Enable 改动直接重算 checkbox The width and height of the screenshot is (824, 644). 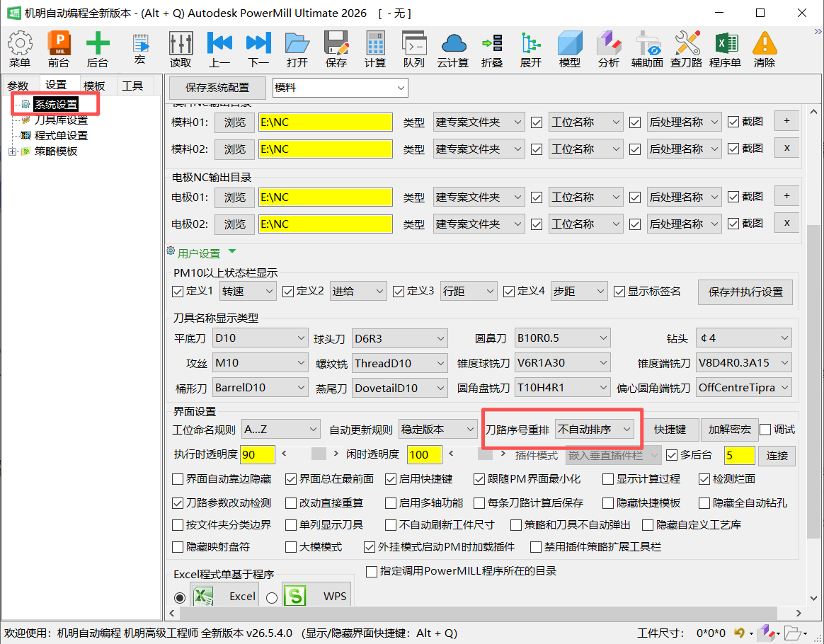coord(291,503)
